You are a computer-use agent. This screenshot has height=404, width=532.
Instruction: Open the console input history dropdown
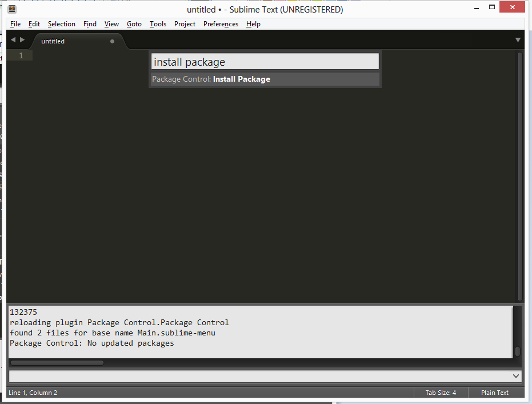click(515, 376)
